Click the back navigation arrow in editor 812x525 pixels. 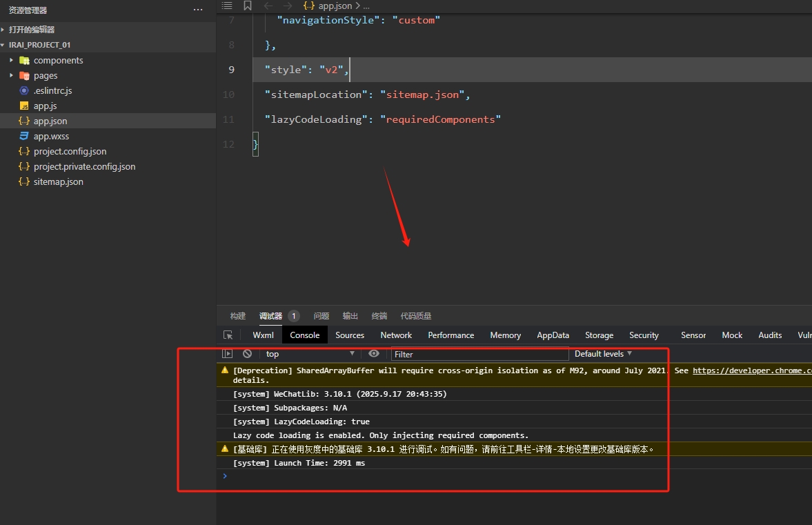(x=268, y=6)
